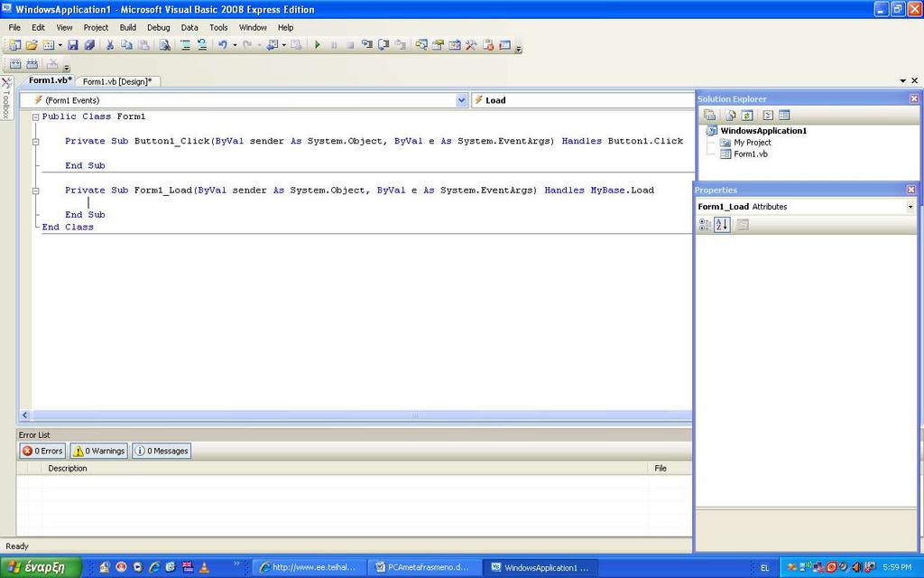This screenshot has height=578, width=924.
Task: Collapse the Button1_Click sub outline
Action: [x=35, y=142]
